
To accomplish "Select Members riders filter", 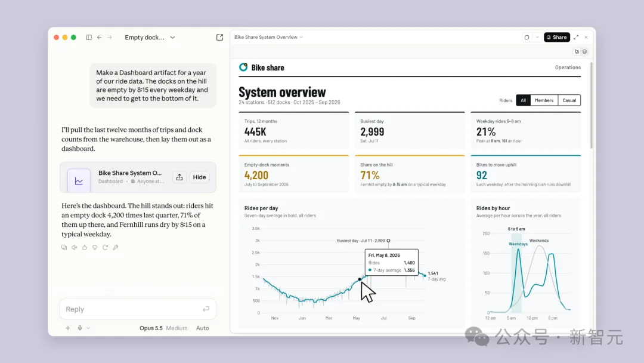I will point(544,100).
